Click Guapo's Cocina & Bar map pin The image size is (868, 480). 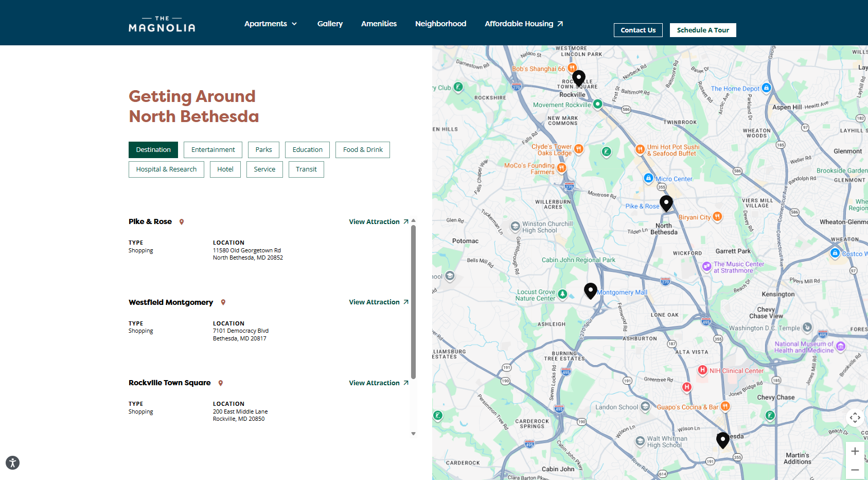[725, 406]
